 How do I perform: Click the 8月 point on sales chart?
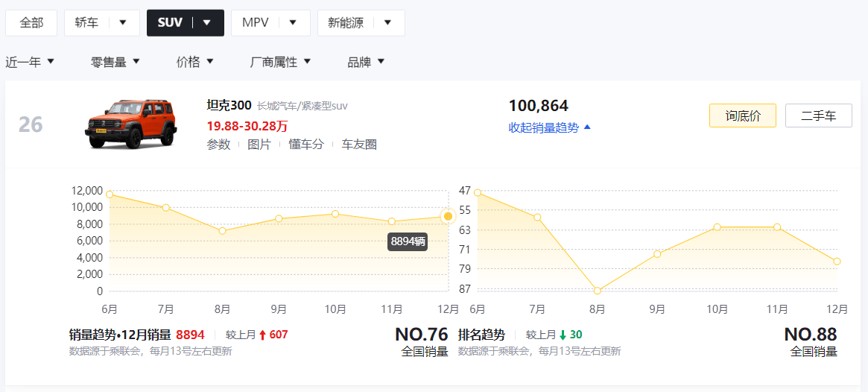pyautogui.click(x=222, y=231)
